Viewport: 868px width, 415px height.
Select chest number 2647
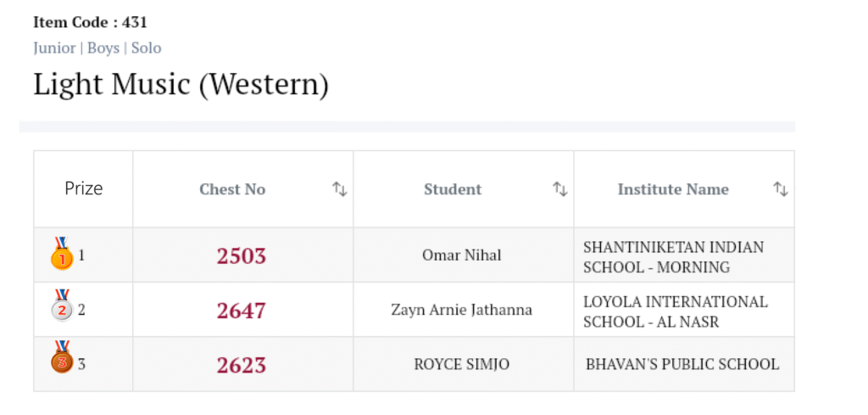(242, 311)
